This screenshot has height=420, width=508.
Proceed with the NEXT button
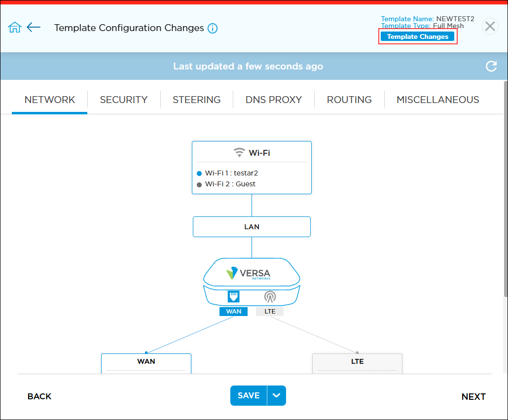[x=473, y=396]
